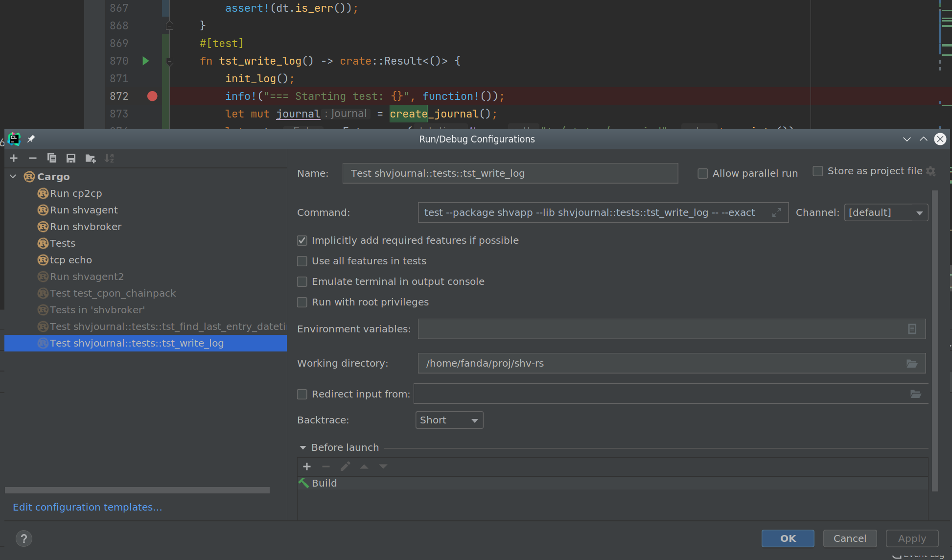Click the Save Configuration disk icon
Screen dimensions: 952x560
[x=71, y=158]
